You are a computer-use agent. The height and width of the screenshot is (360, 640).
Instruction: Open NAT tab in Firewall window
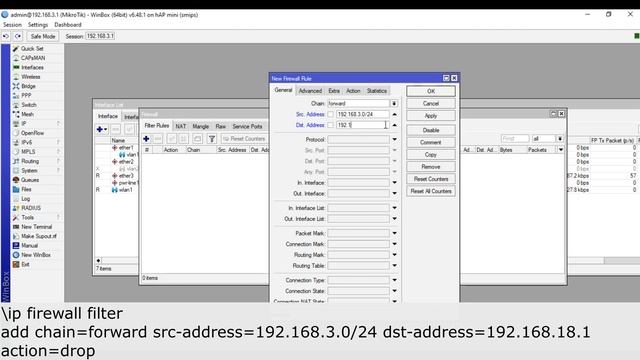click(181, 127)
